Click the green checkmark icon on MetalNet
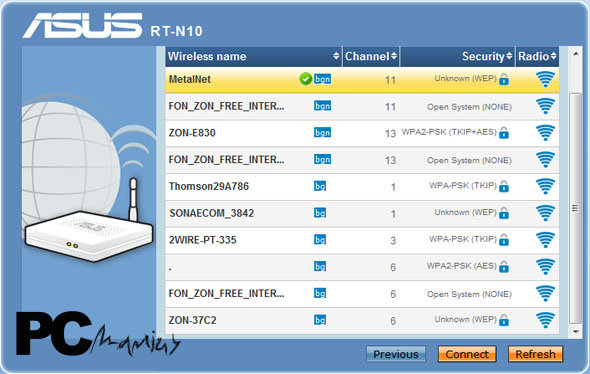This screenshot has height=374, width=590. coord(306,79)
